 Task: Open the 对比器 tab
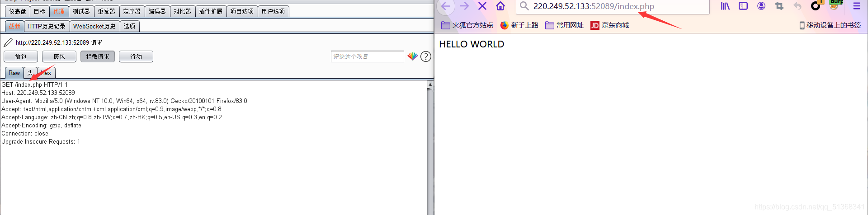click(x=183, y=11)
